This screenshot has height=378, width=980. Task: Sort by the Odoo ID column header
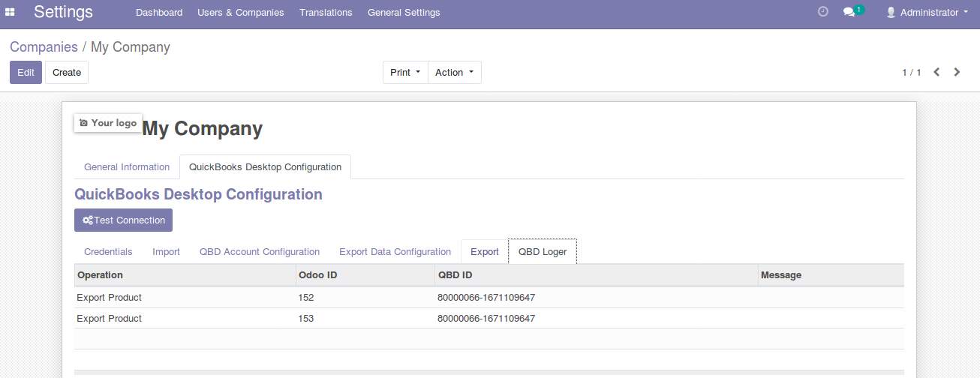[x=365, y=275]
